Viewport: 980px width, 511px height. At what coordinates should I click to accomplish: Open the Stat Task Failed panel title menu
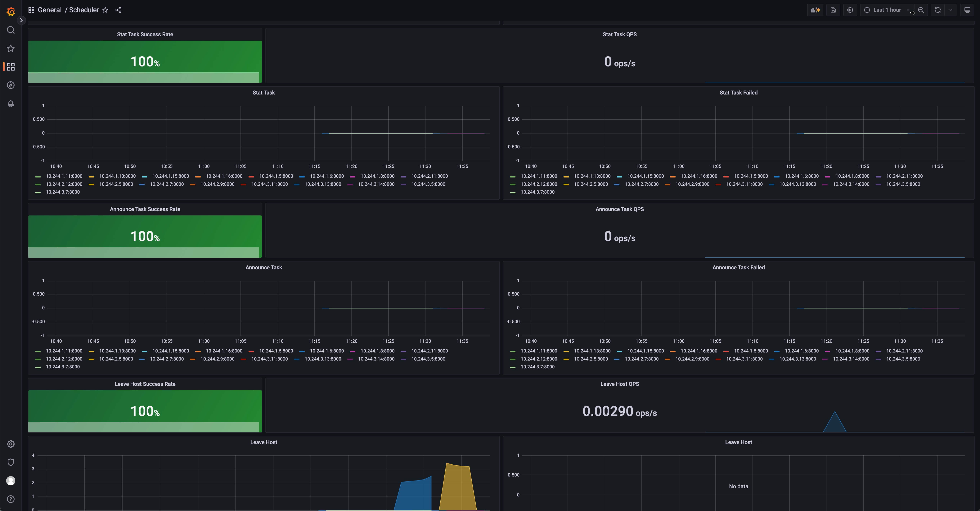point(738,93)
